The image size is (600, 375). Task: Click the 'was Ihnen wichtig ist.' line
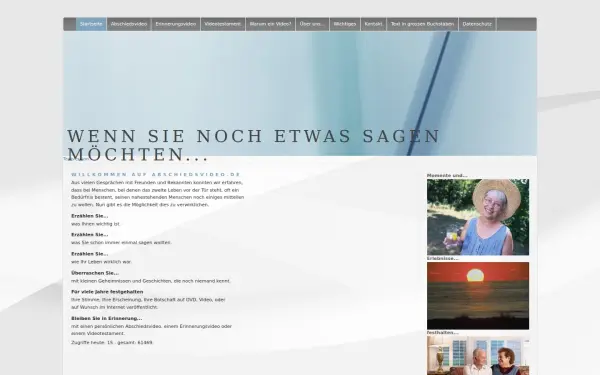[96, 224]
